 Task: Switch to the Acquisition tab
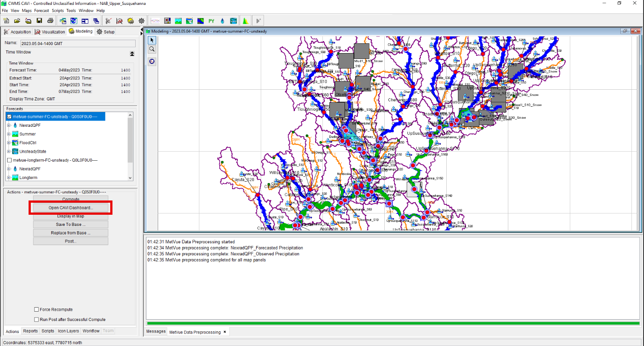[x=17, y=32]
